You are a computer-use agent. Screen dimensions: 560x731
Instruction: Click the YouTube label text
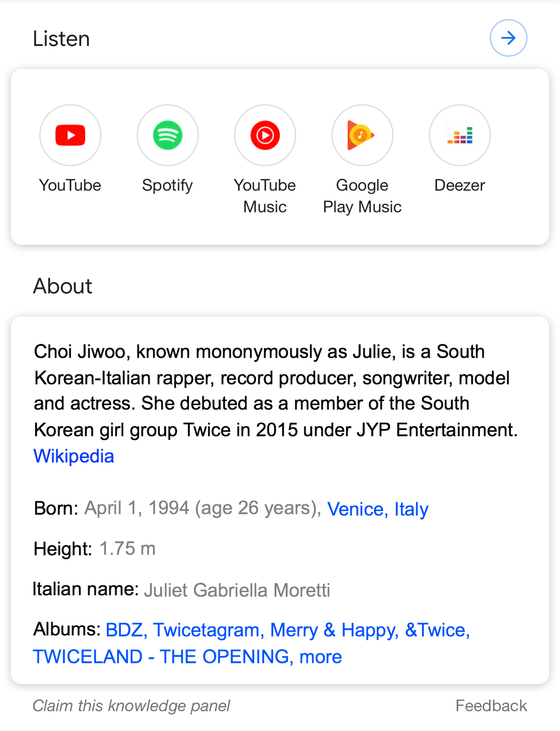pyautogui.click(x=70, y=185)
